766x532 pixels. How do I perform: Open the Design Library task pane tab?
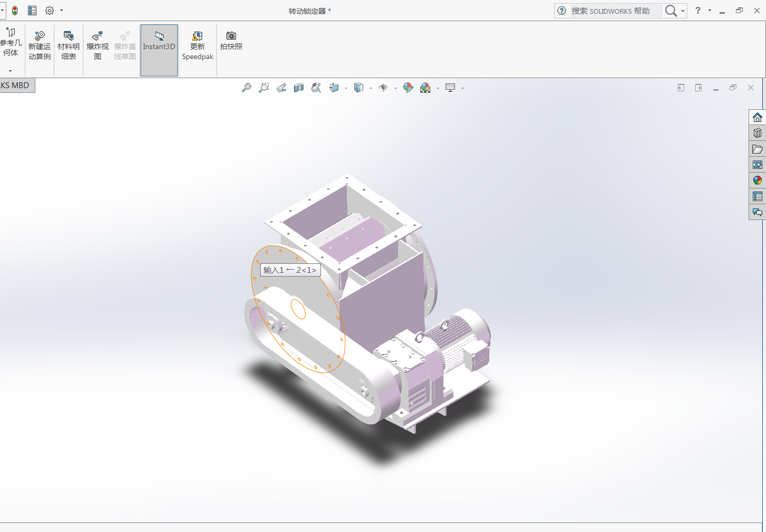[x=758, y=133]
